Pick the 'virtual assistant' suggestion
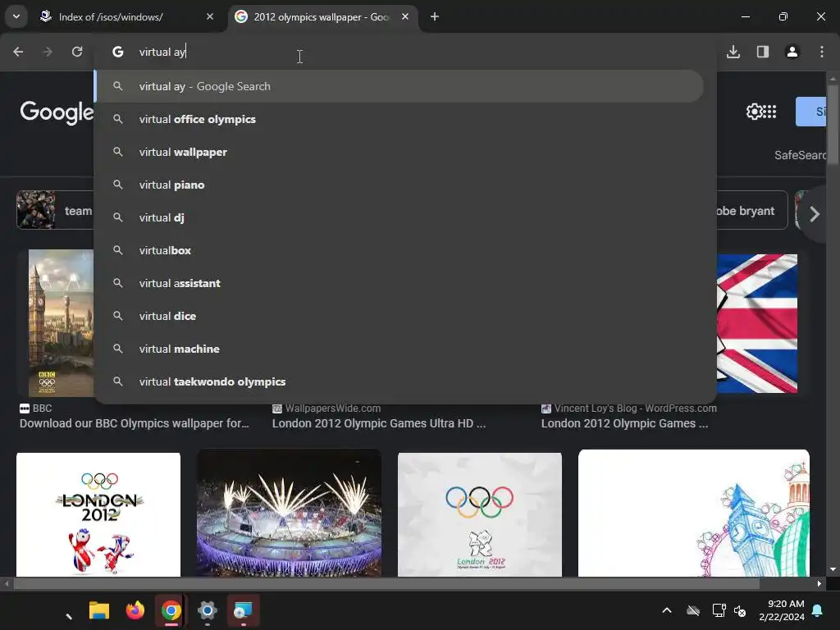 point(399,283)
